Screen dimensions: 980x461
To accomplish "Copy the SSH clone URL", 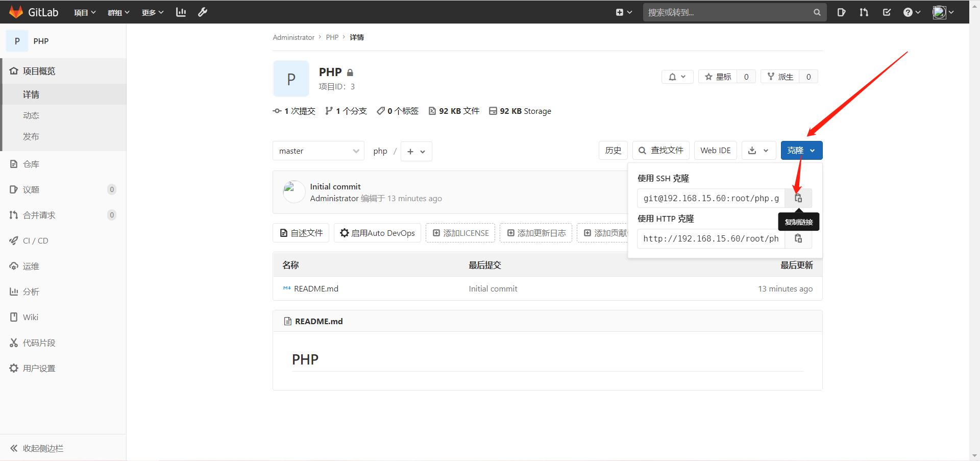I will pos(798,198).
